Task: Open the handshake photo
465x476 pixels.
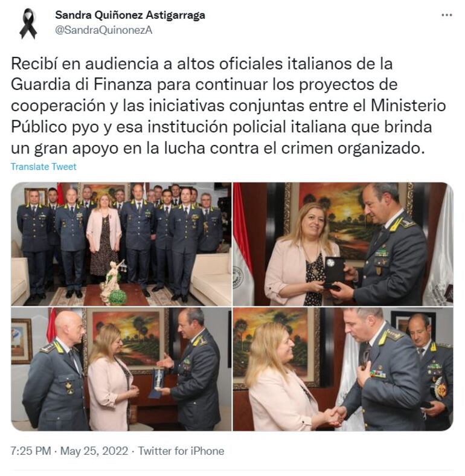Action: coord(343,369)
